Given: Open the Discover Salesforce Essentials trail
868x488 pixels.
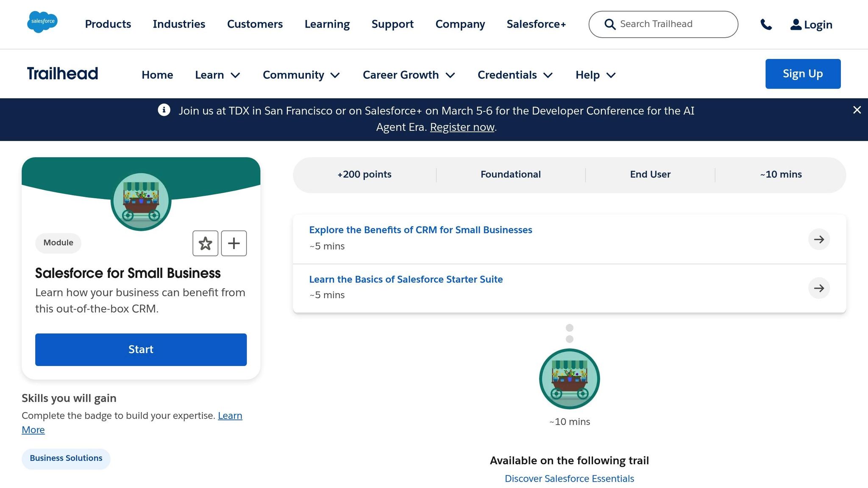Looking at the screenshot, I should pyautogui.click(x=569, y=479).
